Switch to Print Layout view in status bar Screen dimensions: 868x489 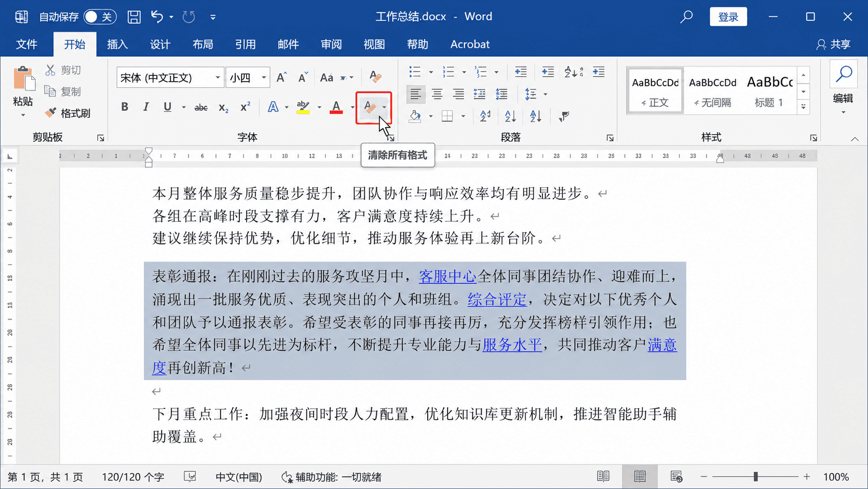click(640, 477)
